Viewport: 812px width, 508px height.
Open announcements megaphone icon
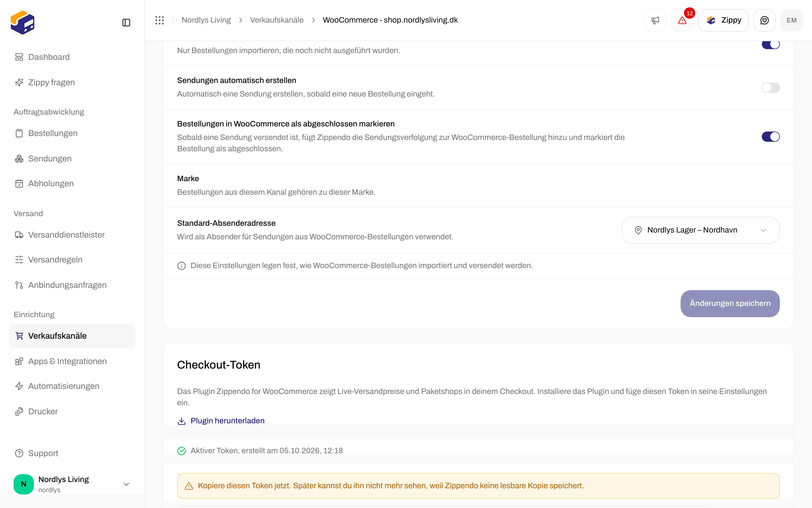(655, 20)
